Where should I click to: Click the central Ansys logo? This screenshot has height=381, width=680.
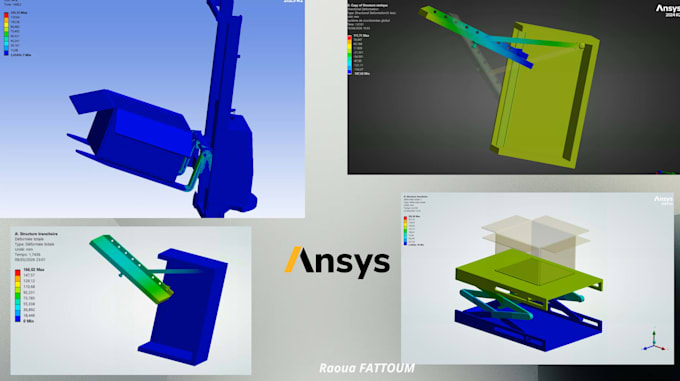(337, 262)
